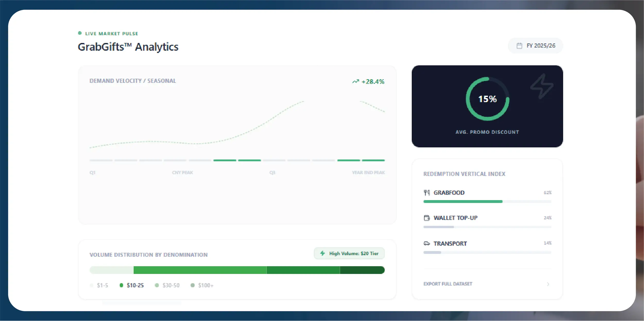Click the large lightning bolt icon
This screenshot has height=321, width=644.
point(542,86)
